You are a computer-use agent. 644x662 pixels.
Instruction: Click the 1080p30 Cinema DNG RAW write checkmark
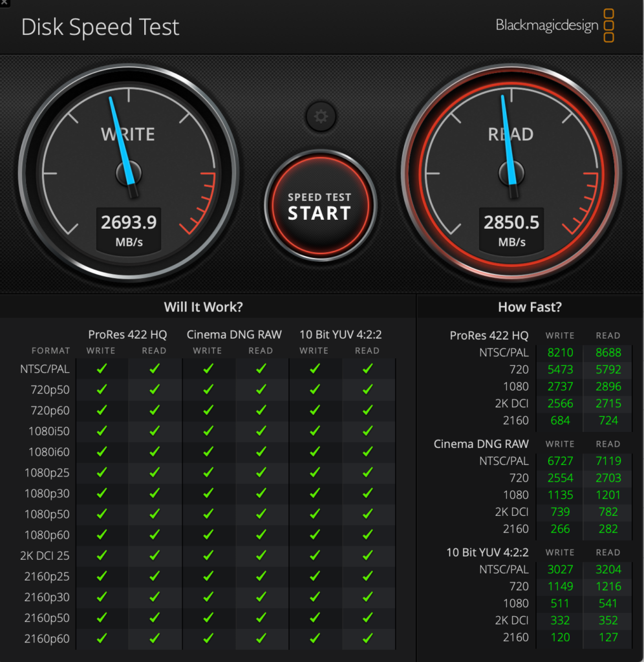[208, 493]
